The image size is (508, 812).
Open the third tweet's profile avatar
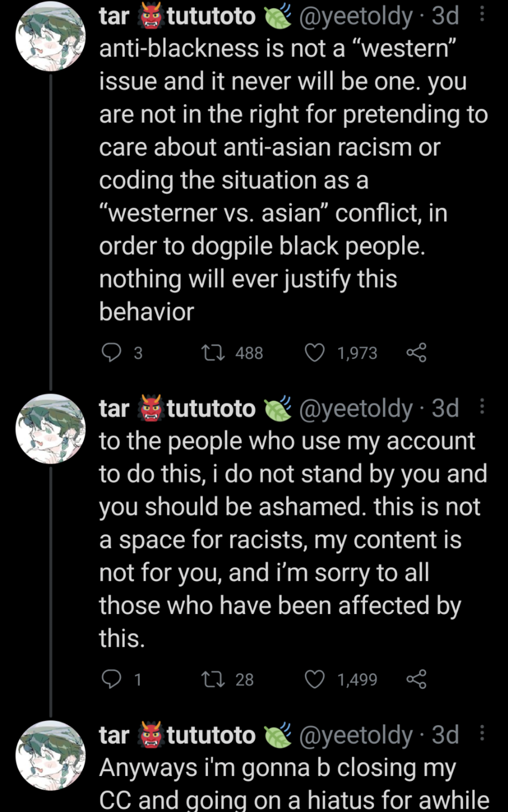[51, 755]
